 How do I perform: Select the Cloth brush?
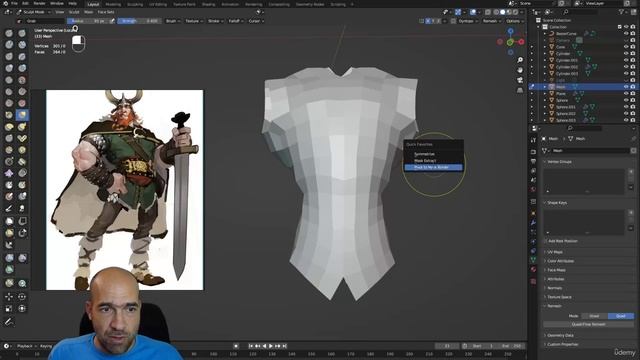(x=9, y=173)
